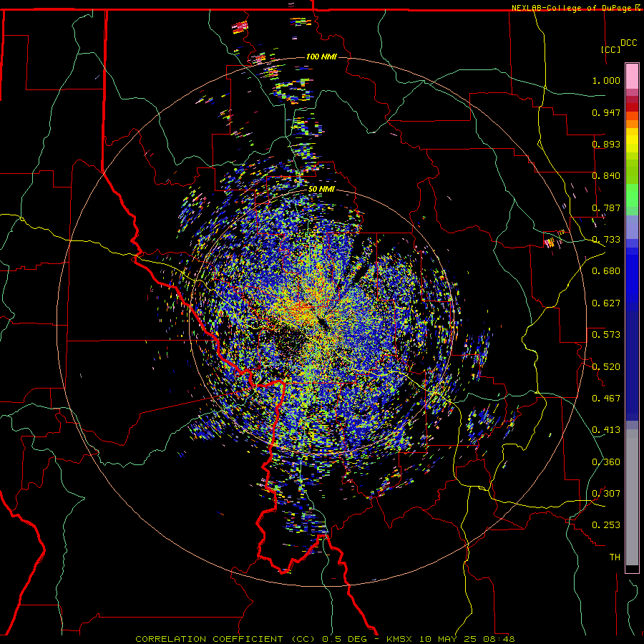Image resolution: width=644 pixels, height=644 pixels.
Task: Click the DCC product label
Action: point(628,43)
